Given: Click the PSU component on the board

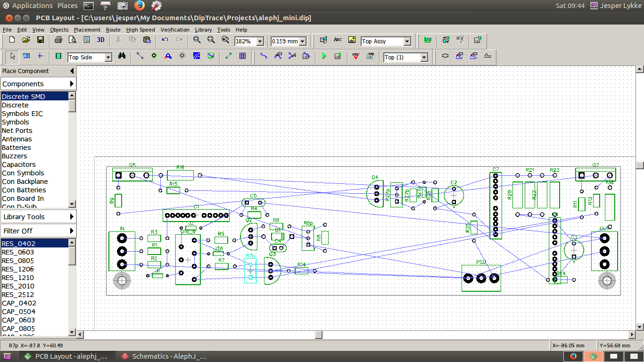Looking at the screenshot, I should click(x=481, y=278).
